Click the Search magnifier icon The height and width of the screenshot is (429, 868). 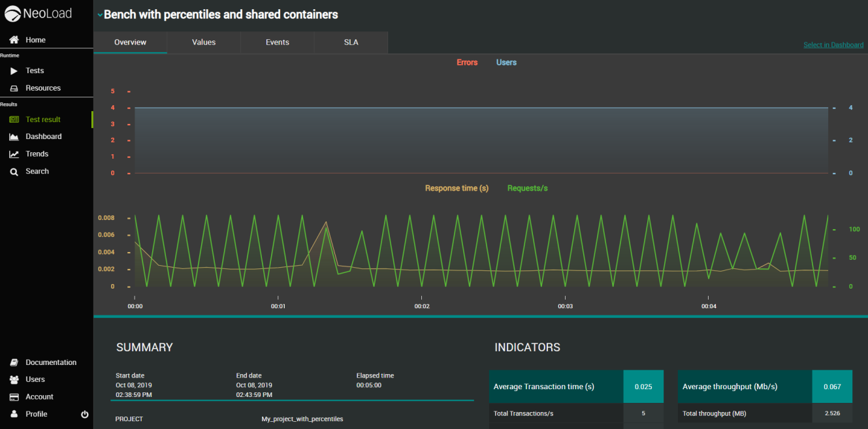(14, 172)
